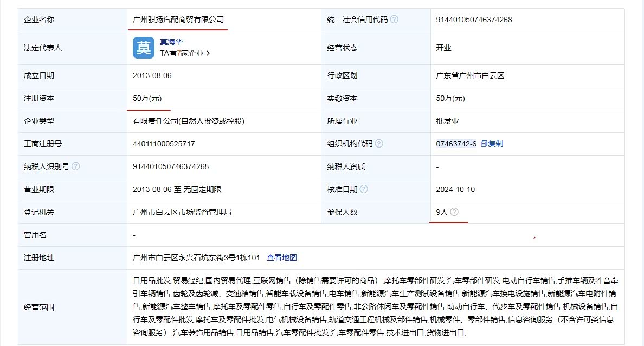The height and width of the screenshot is (346, 644).
Task: Click the blue 莫 avatar icon
Action: (x=143, y=48)
